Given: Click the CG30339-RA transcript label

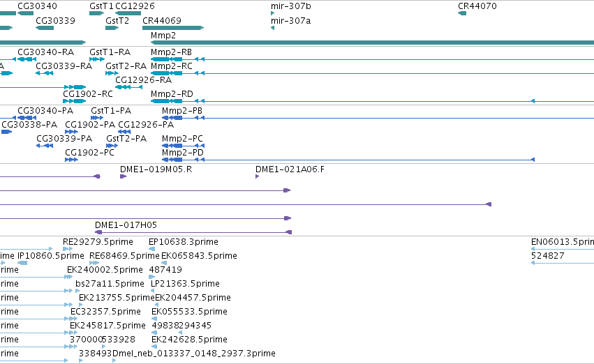Looking at the screenshot, I should coord(64,66).
